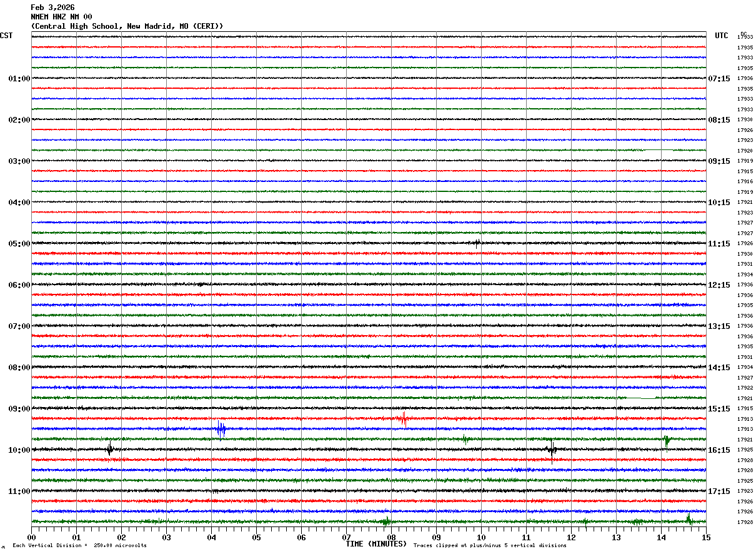Click the 16:15 UTC time label

(x=719, y=450)
